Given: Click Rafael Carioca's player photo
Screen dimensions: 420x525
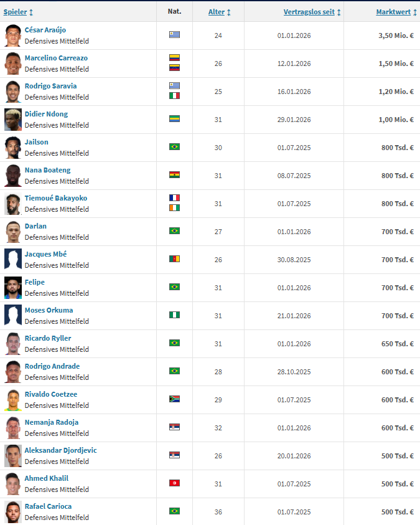Looking at the screenshot, I should pyautogui.click(x=13, y=512).
